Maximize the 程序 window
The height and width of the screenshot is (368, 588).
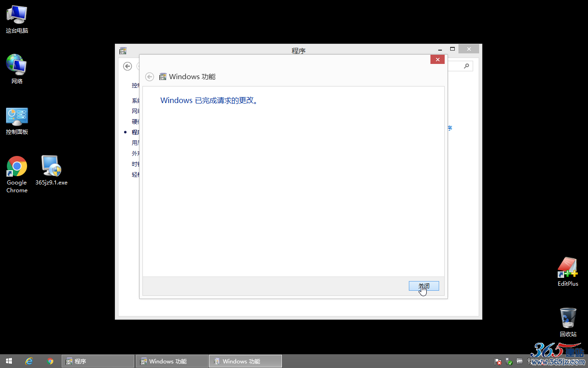click(x=452, y=49)
